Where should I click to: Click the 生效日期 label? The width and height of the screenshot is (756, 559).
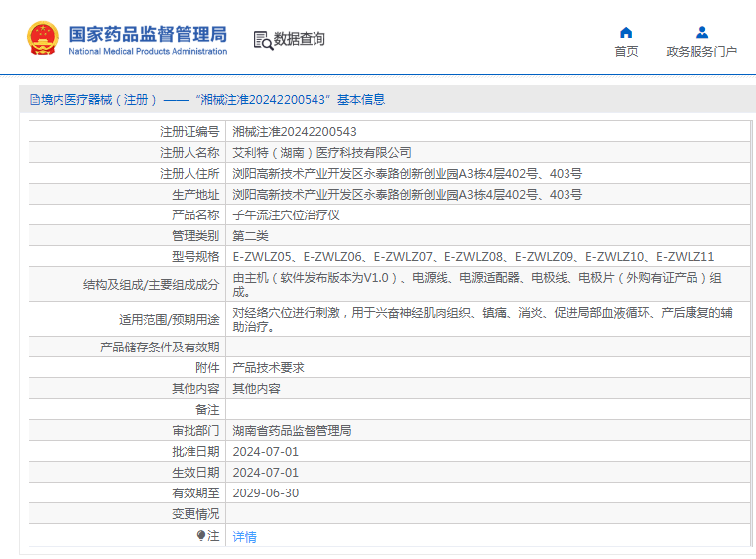(195, 473)
